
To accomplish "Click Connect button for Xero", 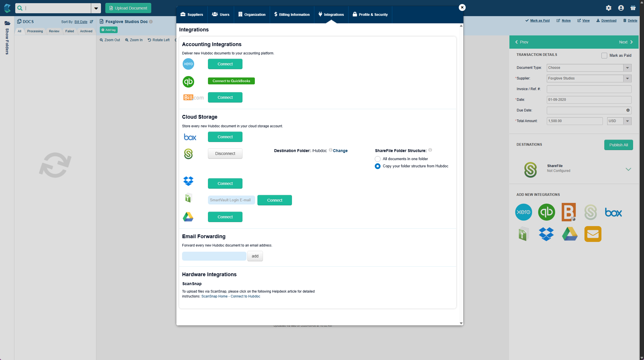I will (x=225, y=64).
